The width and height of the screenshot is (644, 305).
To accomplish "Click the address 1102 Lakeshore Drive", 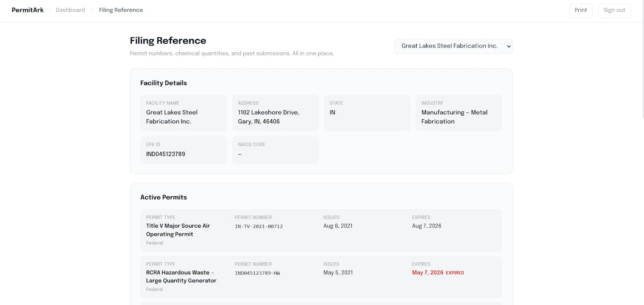I will tap(268, 117).
